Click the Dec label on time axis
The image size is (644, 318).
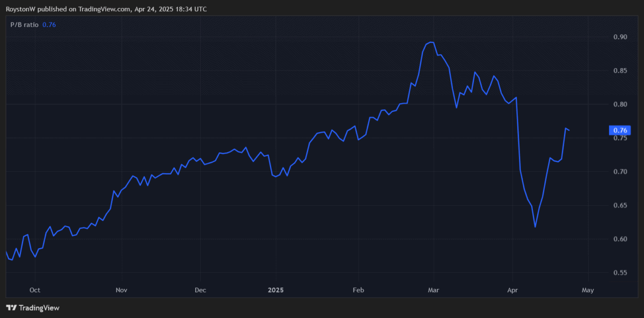point(200,290)
